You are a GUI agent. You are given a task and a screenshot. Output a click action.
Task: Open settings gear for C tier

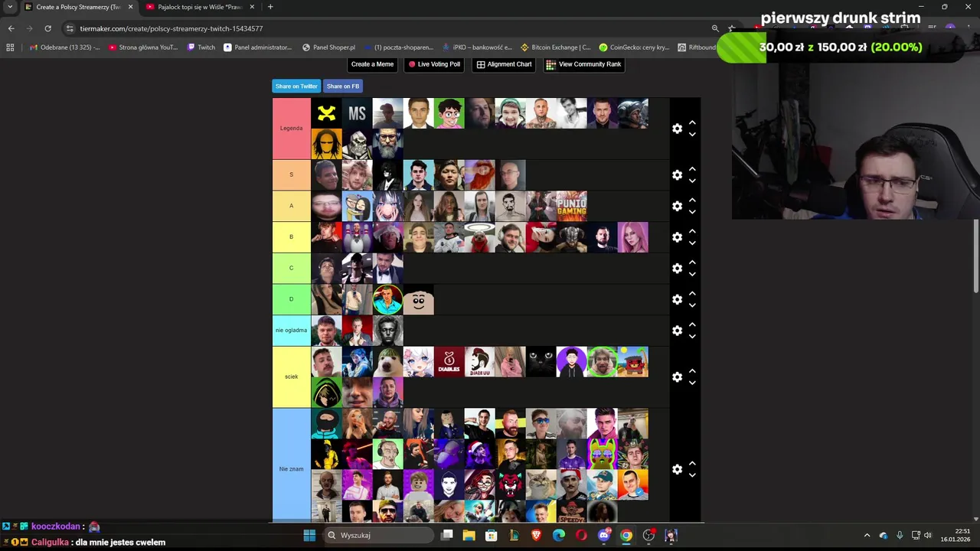tap(677, 269)
